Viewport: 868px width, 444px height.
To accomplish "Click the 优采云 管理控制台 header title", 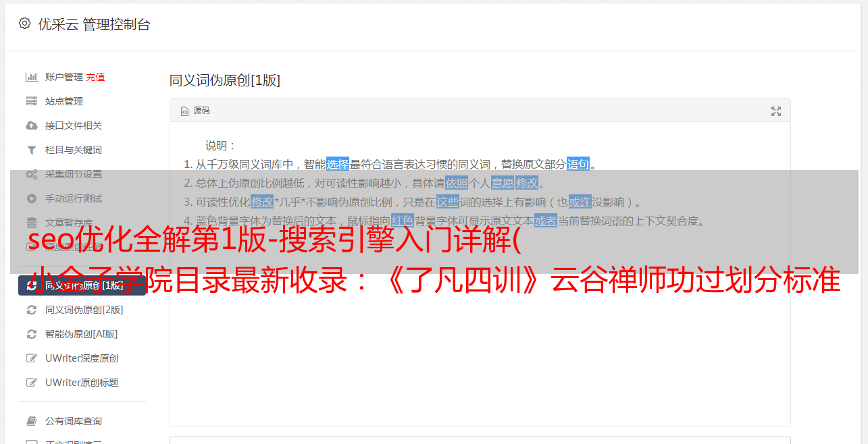I will (94, 24).
